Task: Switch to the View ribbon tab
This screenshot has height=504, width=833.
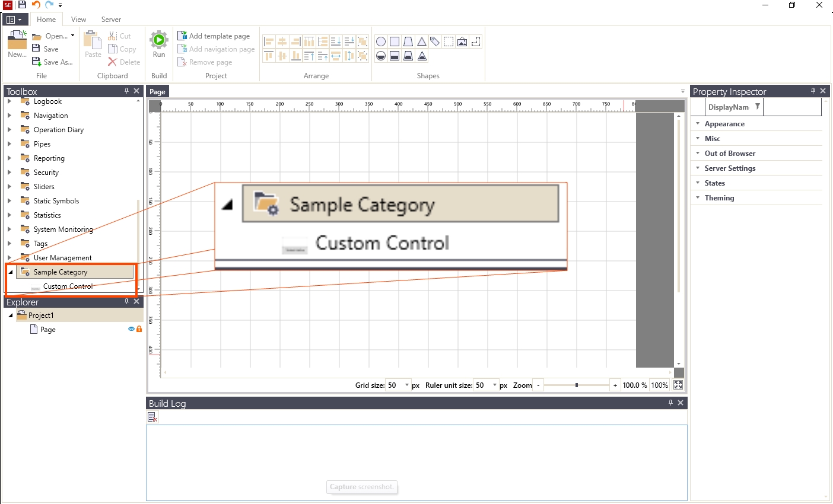Action: (x=78, y=20)
